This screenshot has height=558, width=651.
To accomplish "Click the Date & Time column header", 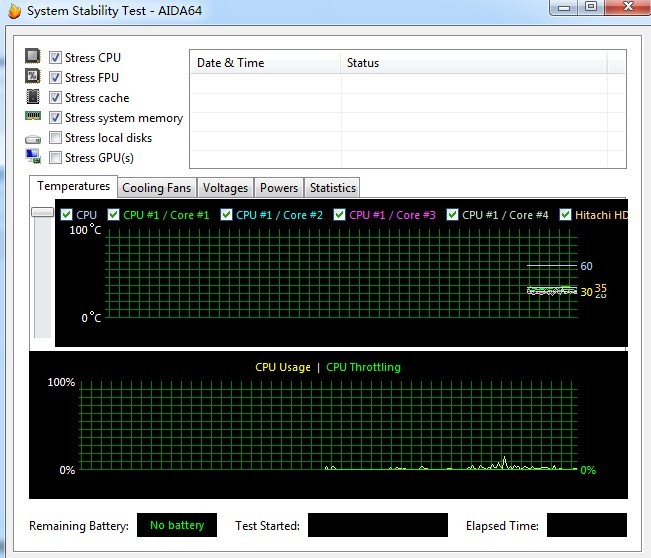I will [265, 63].
